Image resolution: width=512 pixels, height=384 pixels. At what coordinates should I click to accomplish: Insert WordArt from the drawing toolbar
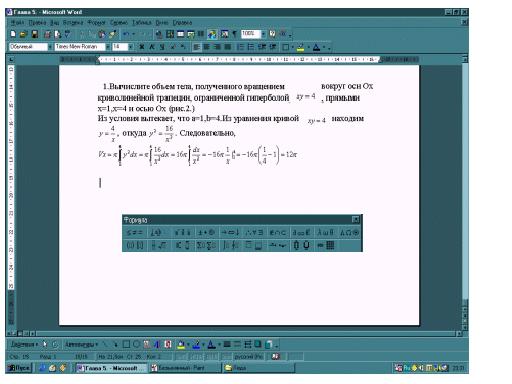point(157,344)
